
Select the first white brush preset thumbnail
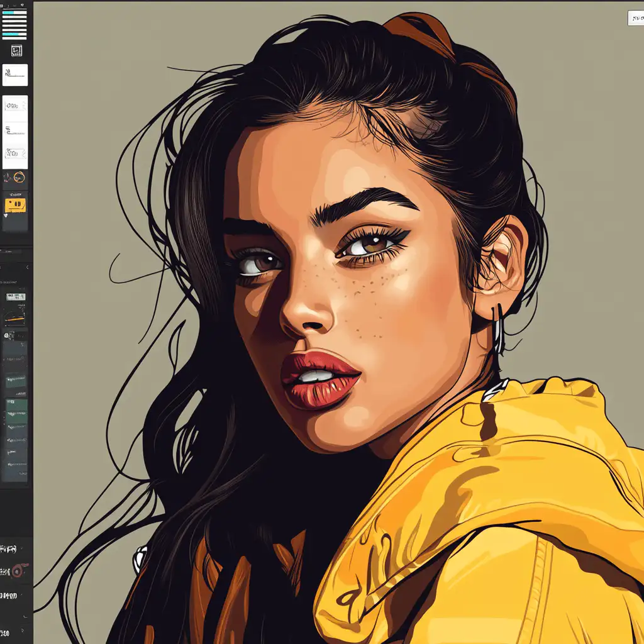pos(15,75)
